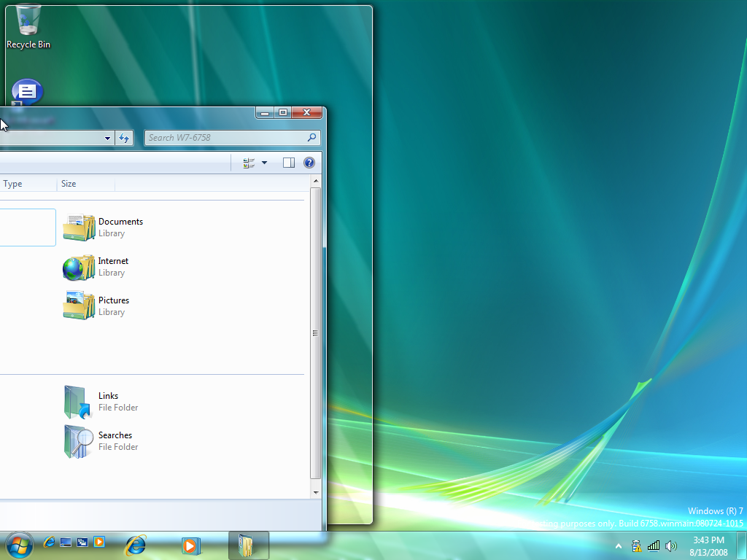The height and width of the screenshot is (560, 747).
Task: Launch Windows Media Player from taskbar
Action: click(x=190, y=545)
